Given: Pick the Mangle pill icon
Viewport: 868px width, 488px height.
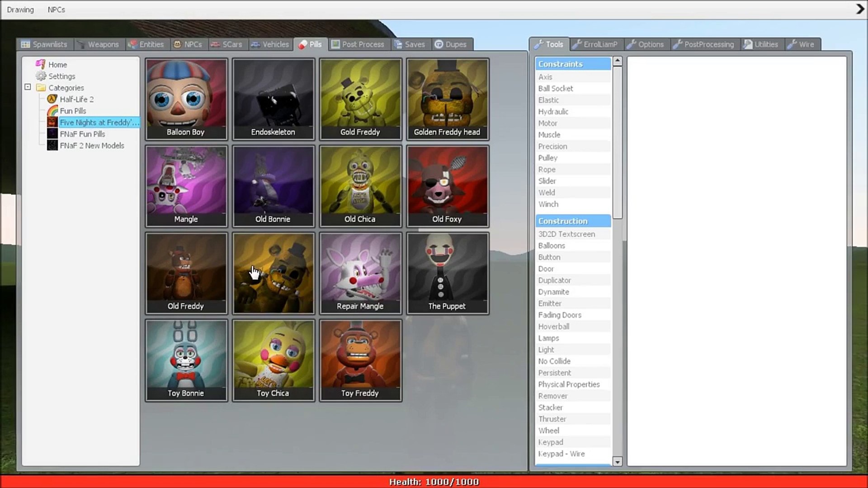Looking at the screenshot, I should 186,186.
